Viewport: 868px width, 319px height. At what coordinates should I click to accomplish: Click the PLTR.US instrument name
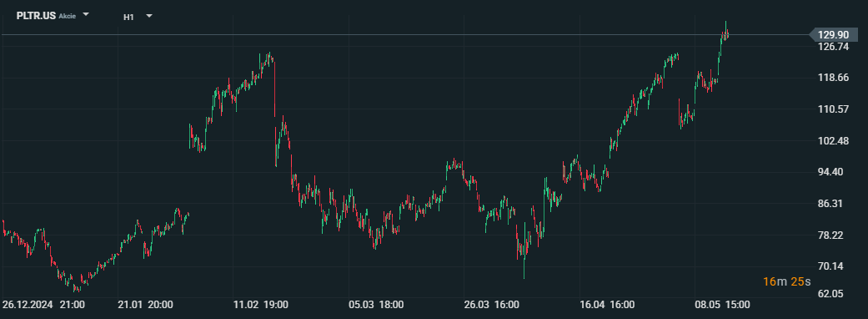click(x=36, y=16)
